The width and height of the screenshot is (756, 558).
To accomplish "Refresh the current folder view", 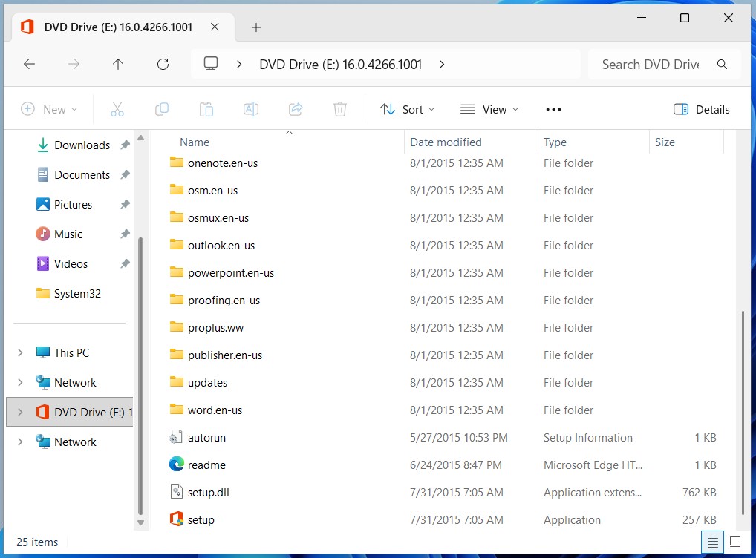I will [163, 64].
